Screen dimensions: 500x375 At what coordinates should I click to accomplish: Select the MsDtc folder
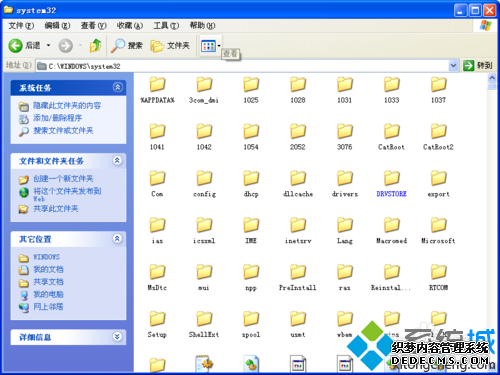coord(157,277)
